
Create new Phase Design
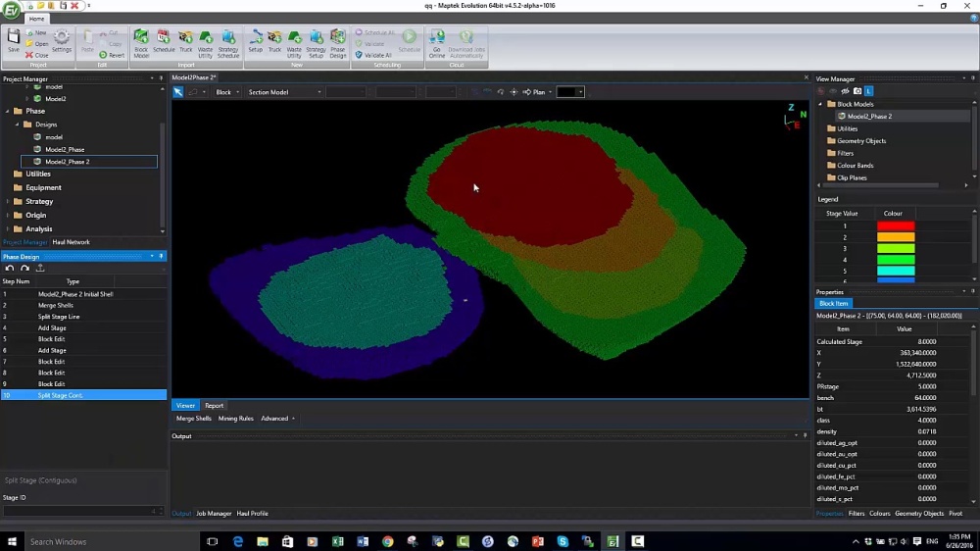tap(337, 44)
